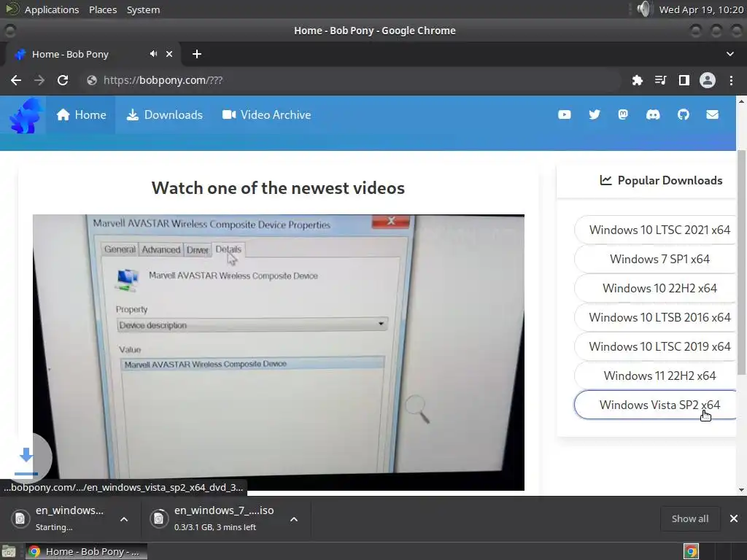Close the downloads bar

[734, 518]
